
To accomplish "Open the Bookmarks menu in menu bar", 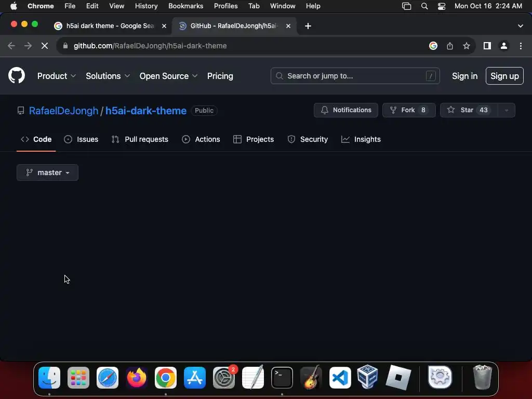I will click(185, 6).
